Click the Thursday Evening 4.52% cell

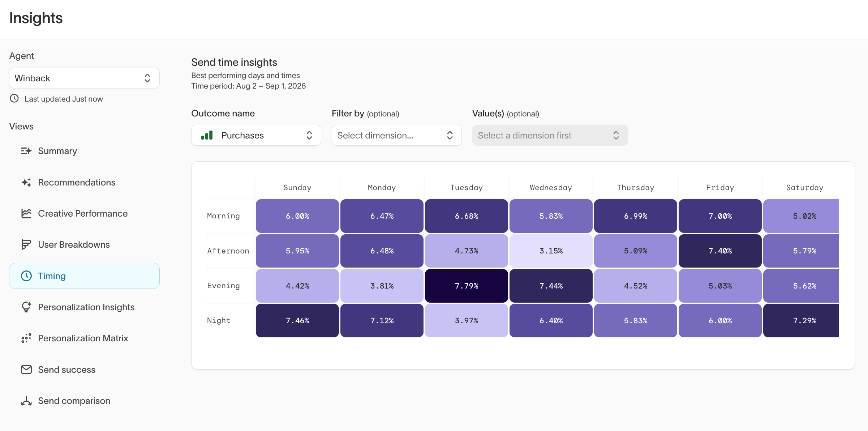pyautogui.click(x=635, y=286)
